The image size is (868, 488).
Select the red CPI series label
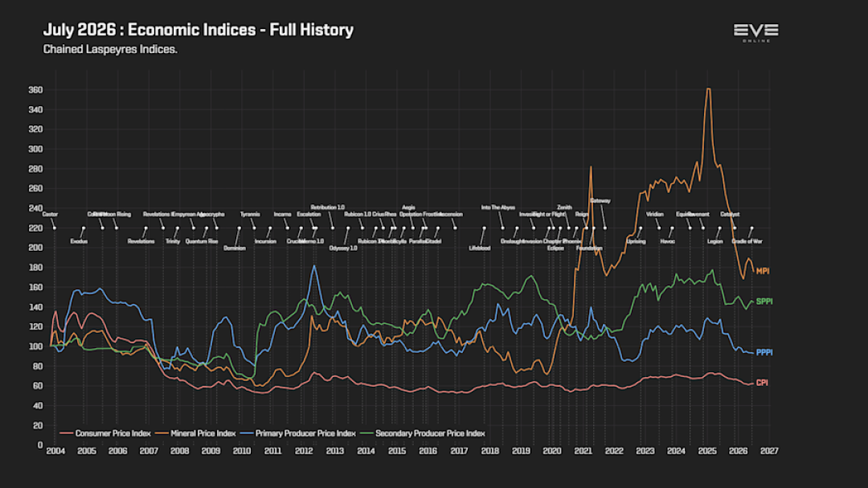pos(762,383)
